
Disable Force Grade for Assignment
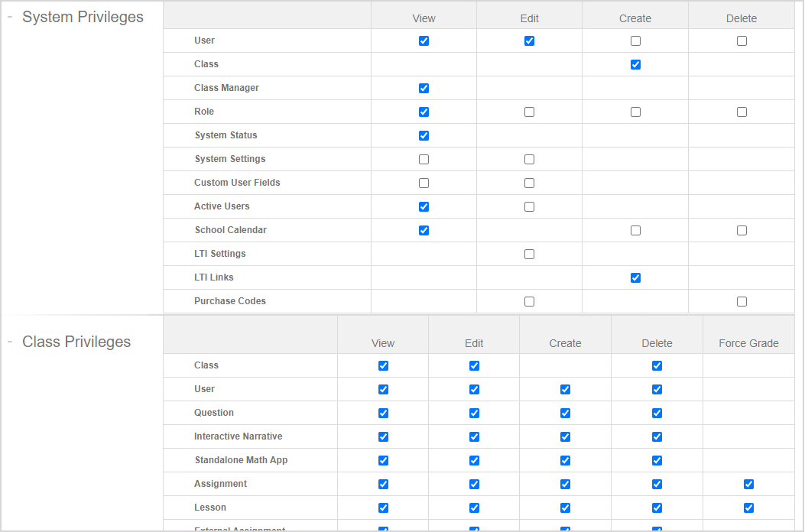[x=748, y=484]
